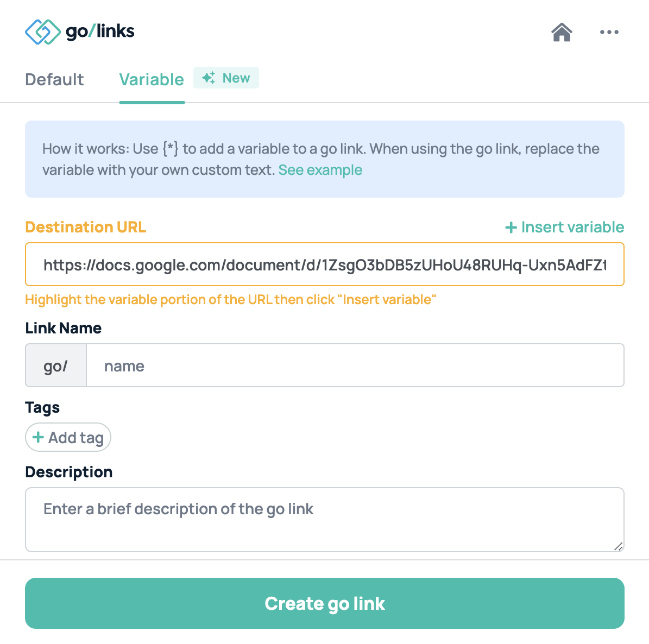
Task: Click the Insert variable control
Action: tap(564, 228)
